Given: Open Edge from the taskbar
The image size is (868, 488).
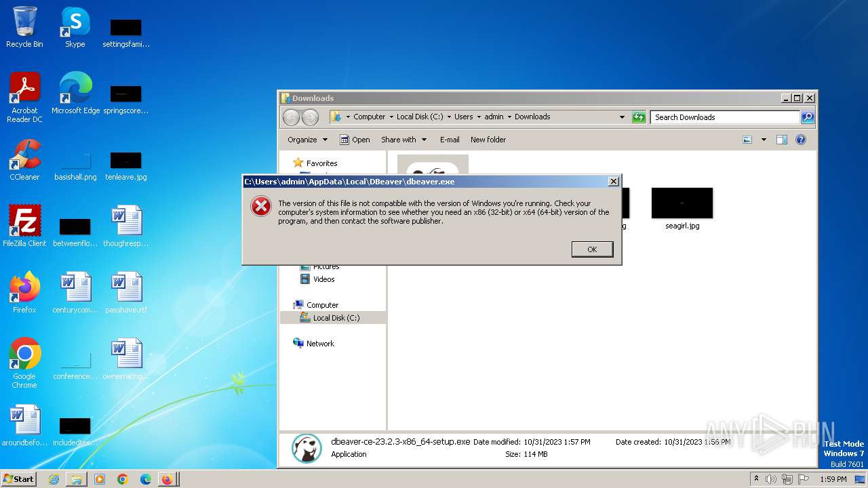Looking at the screenshot, I should 145,479.
